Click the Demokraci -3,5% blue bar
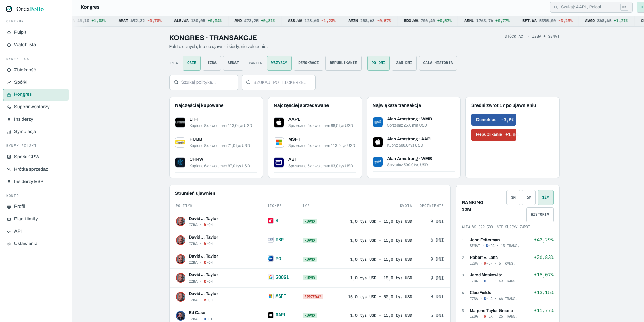The width and height of the screenshot is (644, 322). point(494,120)
